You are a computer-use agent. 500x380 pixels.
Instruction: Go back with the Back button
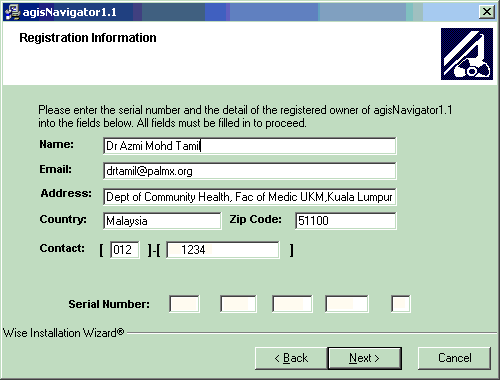point(291,358)
